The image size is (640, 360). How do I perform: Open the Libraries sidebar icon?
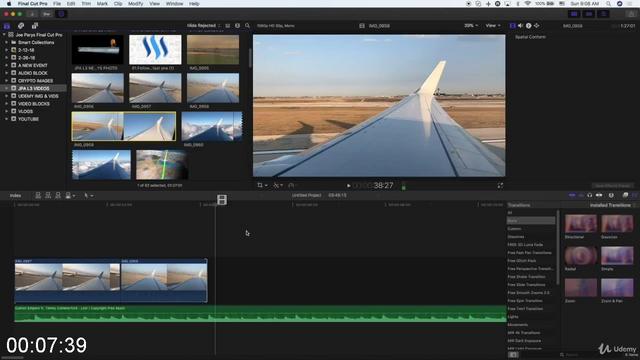pyautogui.click(x=7, y=26)
